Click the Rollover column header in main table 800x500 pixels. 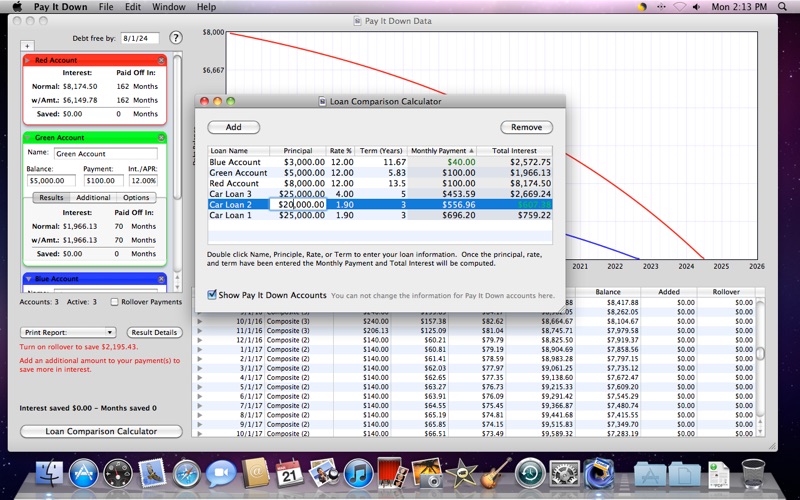(x=726, y=292)
